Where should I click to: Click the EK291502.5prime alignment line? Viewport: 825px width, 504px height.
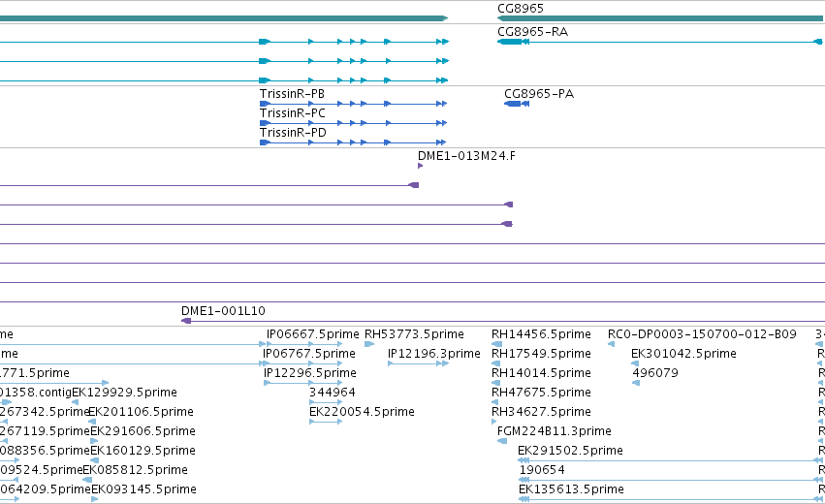(x=672, y=460)
